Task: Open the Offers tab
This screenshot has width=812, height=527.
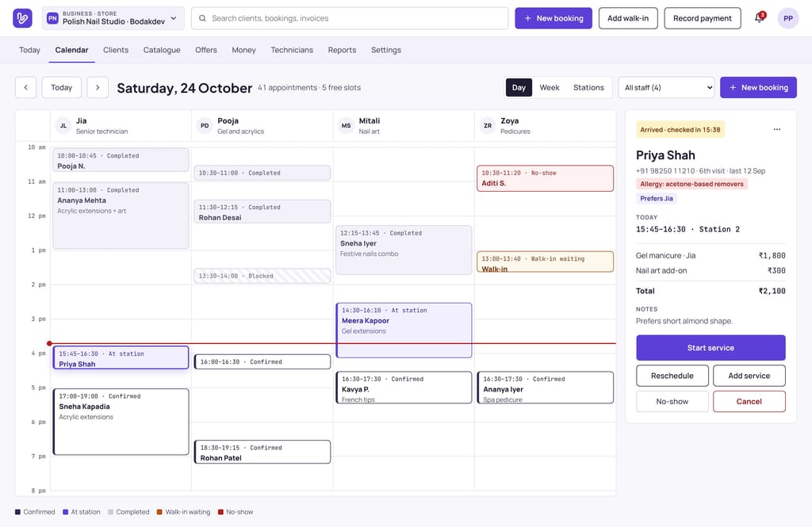Action: 206,50
